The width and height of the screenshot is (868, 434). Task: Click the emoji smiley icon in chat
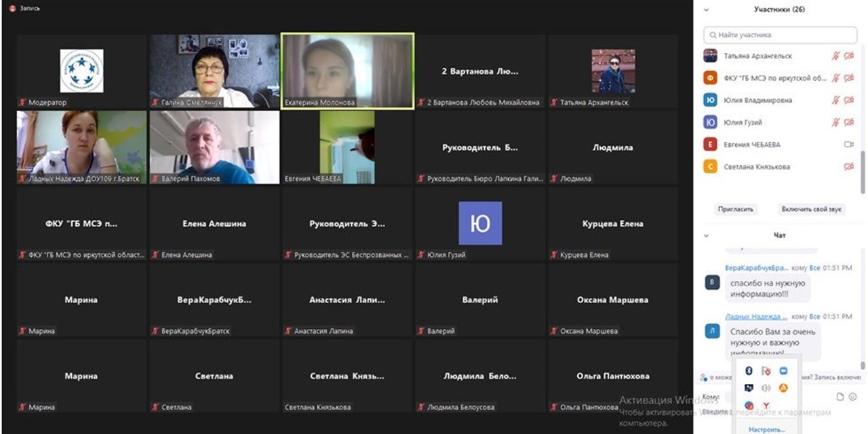[852, 397]
